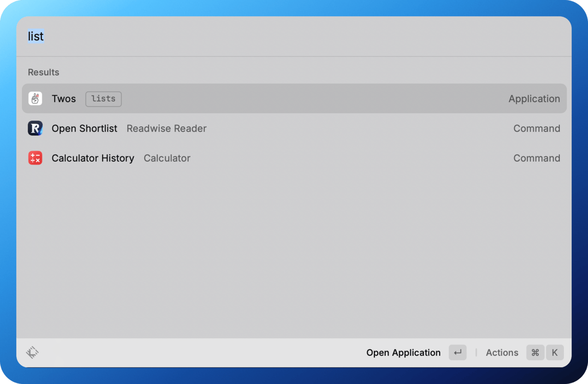Select the 'Calculator History' command title

tap(93, 158)
